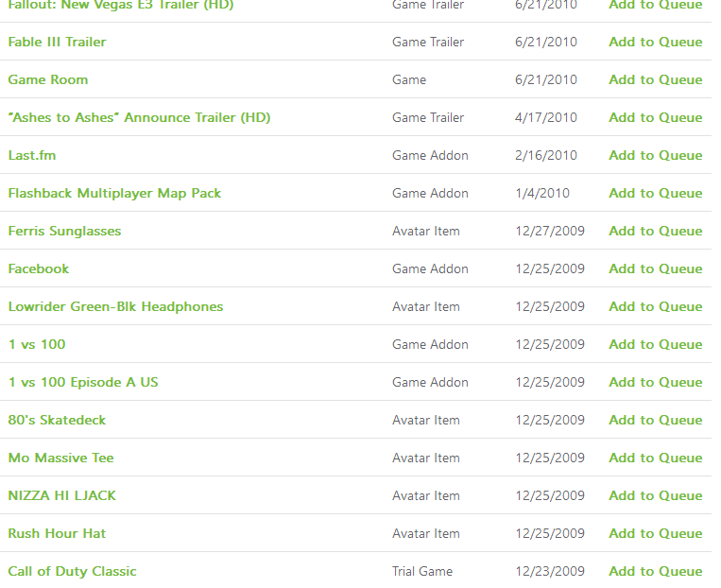
Task: Add Ashes to Ashes trailer to queue
Action: [656, 117]
